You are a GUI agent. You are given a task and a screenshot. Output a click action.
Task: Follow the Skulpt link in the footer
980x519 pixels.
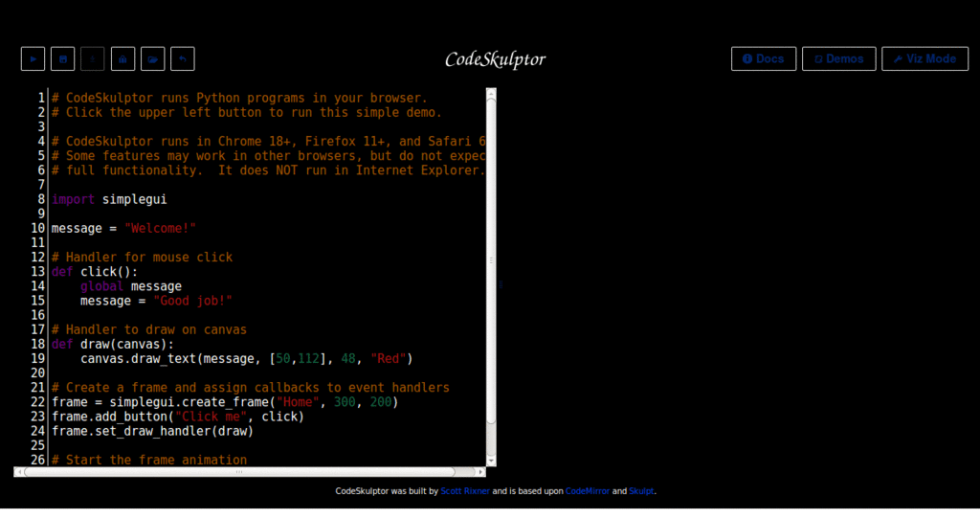coord(641,491)
